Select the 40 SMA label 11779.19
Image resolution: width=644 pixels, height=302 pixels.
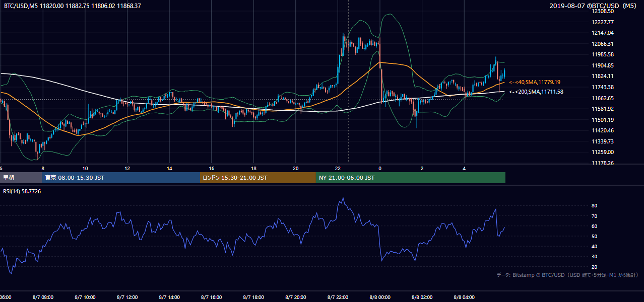[x=535, y=82]
